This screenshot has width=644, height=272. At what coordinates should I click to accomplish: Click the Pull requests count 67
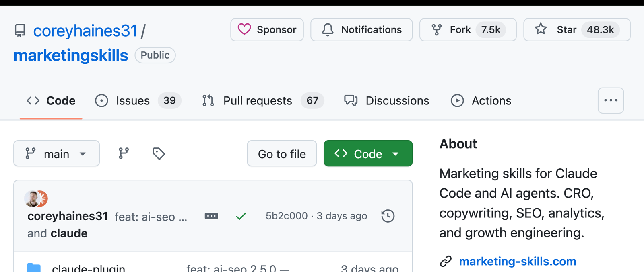tap(312, 100)
